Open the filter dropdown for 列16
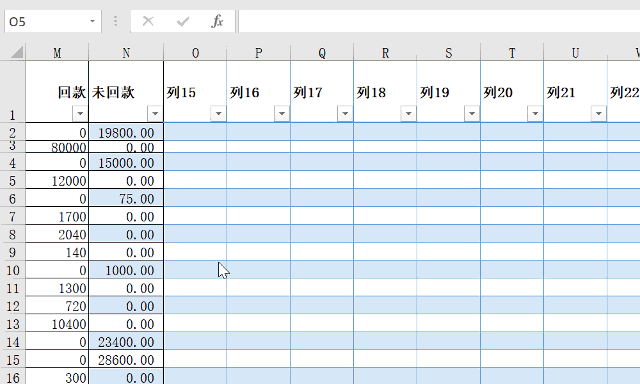Viewport: 640px width, 384px height. pos(282,113)
